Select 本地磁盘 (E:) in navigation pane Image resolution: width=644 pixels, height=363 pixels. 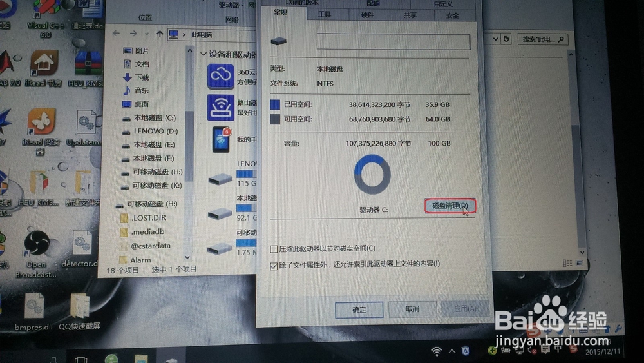(x=148, y=144)
